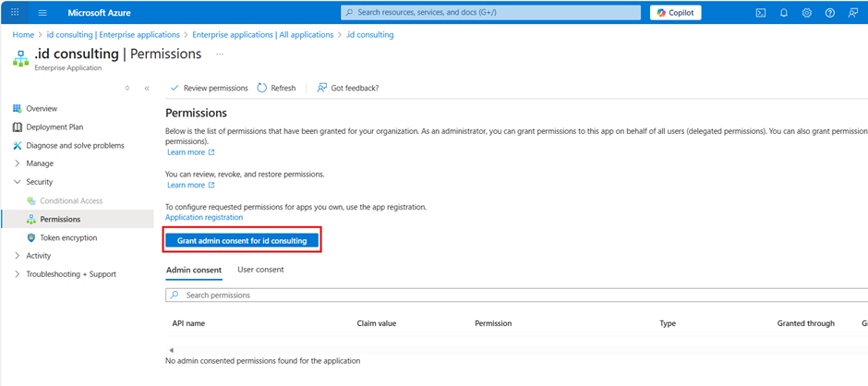The height and width of the screenshot is (386, 868).
Task: Click the Token encryption shield icon
Action: (x=31, y=237)
